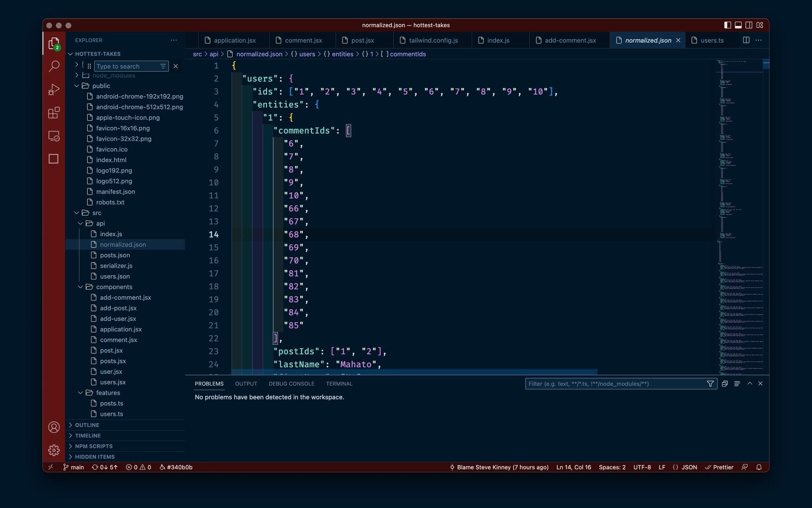This screenshot has height=508, width=812.
Task: Open the Accounts icon
Action: (54, 427)
